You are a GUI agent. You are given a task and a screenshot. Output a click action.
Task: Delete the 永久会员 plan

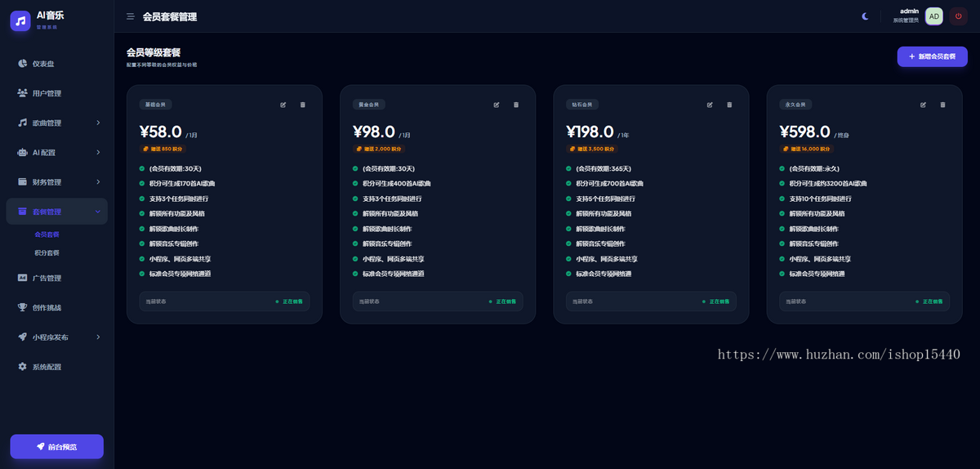(942, 105)
